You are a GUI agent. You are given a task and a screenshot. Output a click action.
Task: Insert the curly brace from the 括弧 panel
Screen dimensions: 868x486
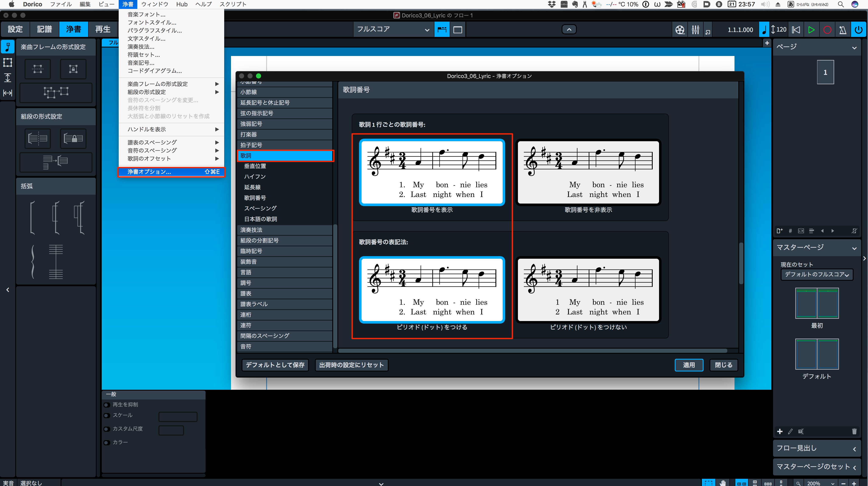click(x=33, y=262)
